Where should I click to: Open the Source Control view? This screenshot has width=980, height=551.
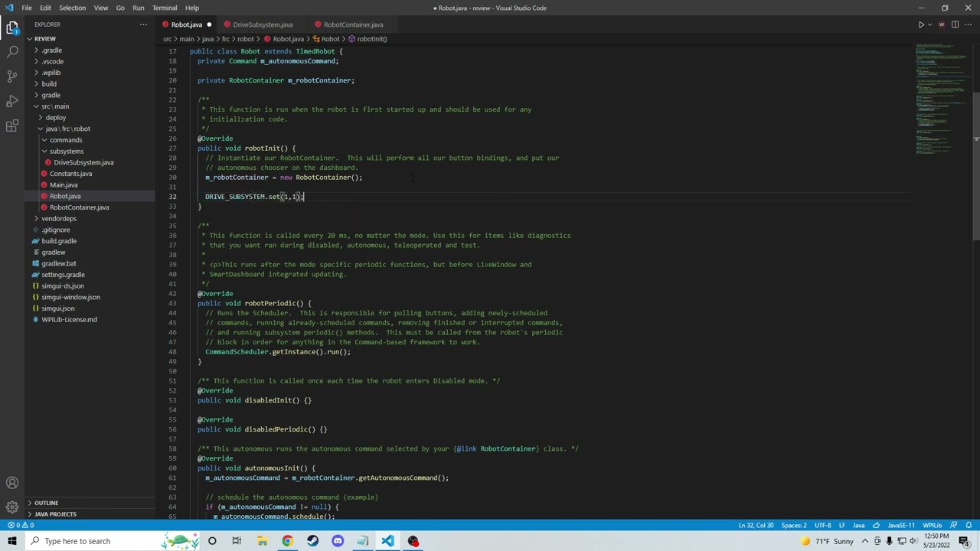pos(12,77)
